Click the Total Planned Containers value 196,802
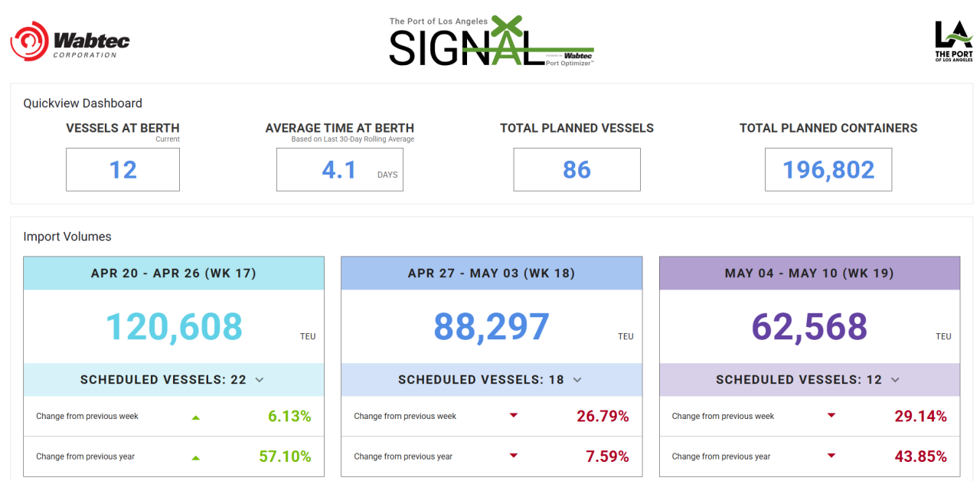The width and height of the screenshot is (980, 481). tap(828, 169)
